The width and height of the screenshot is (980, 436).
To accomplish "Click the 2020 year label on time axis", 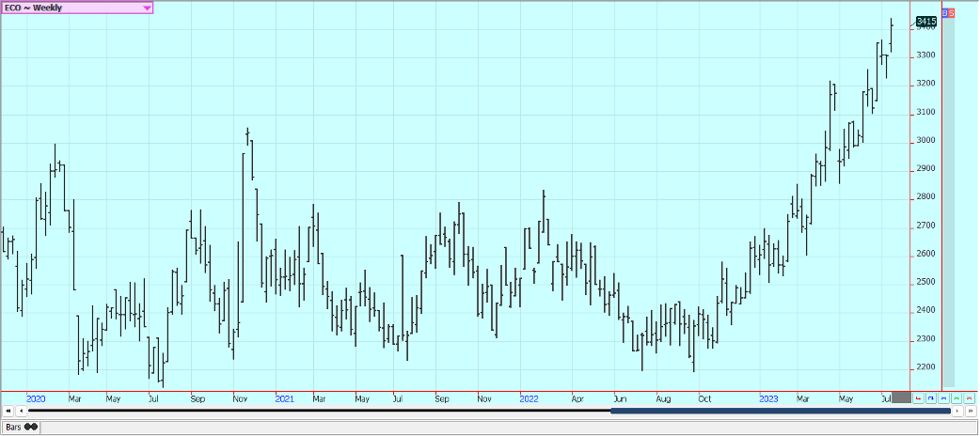I will click(x=37, y=398).
